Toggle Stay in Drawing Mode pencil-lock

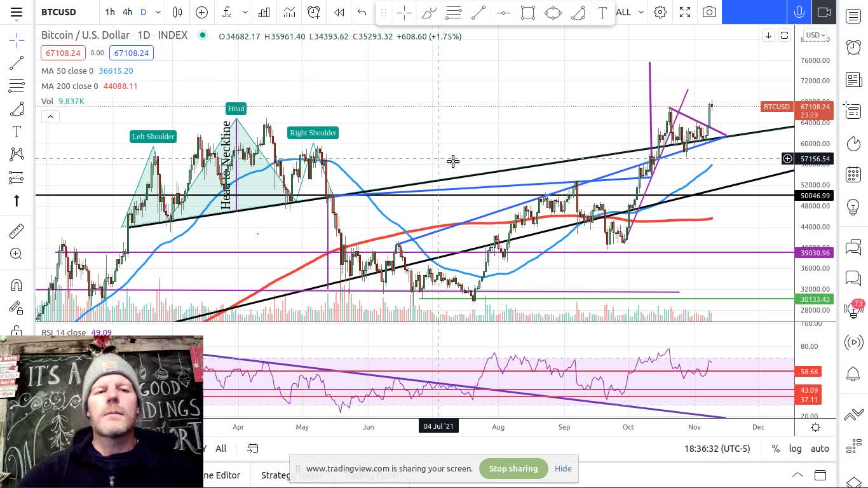[x=17, y=308]
